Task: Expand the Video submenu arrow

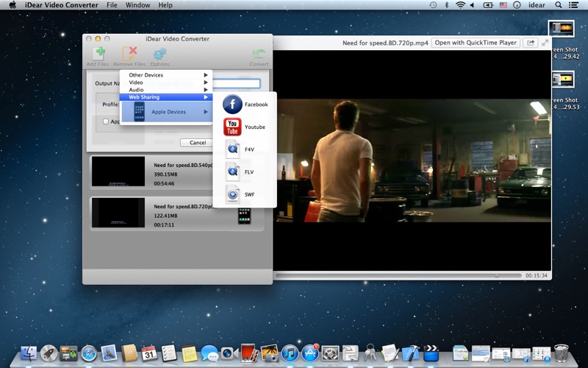Action: pos(206,82)
